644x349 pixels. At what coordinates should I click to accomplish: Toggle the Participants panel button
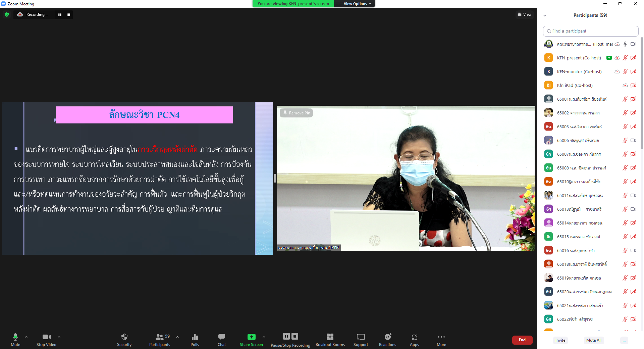(x=160, y=340)
